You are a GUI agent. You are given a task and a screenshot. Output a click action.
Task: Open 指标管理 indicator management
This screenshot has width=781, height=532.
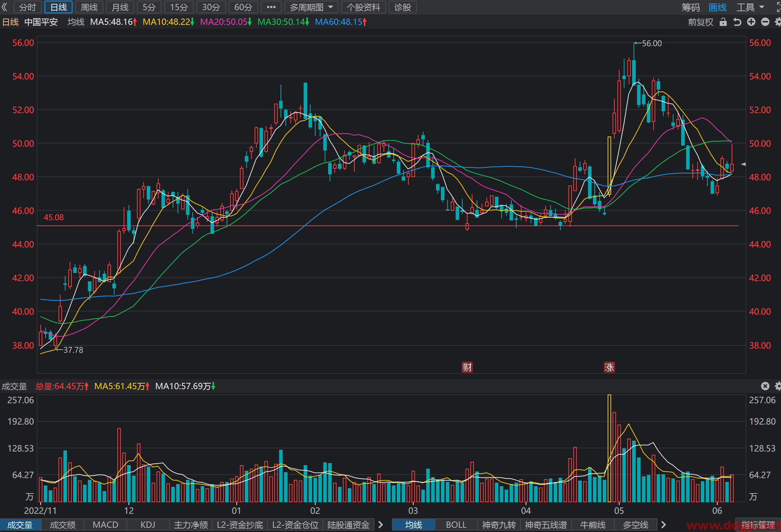coord(758,525)
